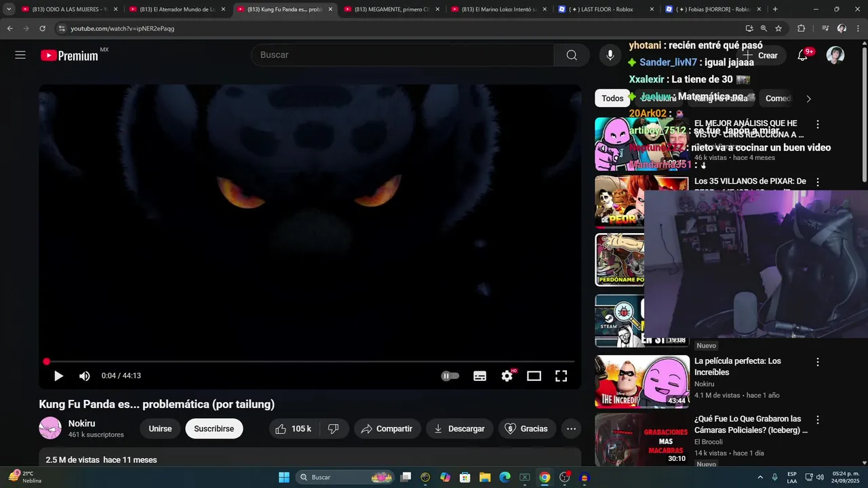Play the video
The width and height of the screenshot is (868, 488).
pos(58,375)
